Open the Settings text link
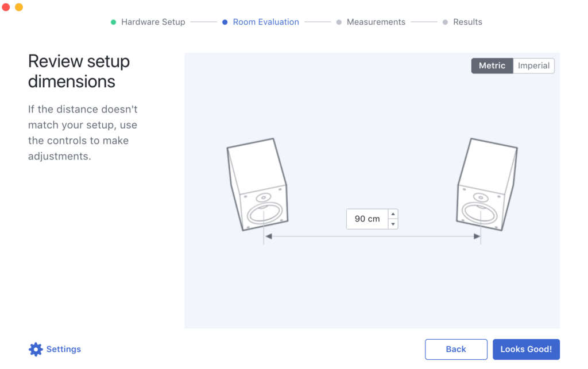Screen dimensions: 588x369 pos(63,349)
